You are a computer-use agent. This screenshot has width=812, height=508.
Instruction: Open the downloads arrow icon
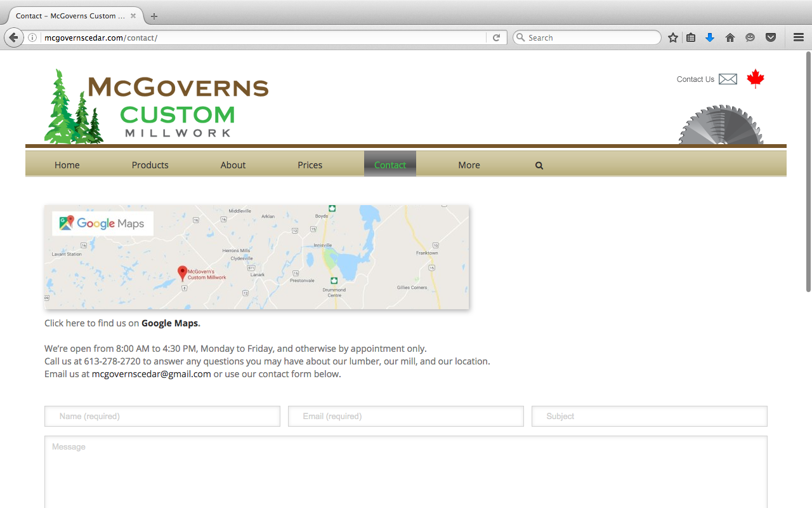710,37
